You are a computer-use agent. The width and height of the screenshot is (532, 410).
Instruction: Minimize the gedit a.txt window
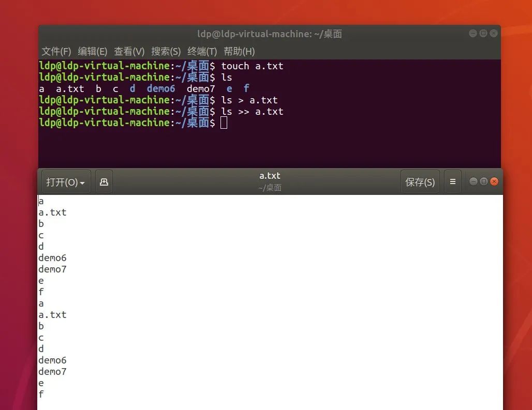[474, 181]
